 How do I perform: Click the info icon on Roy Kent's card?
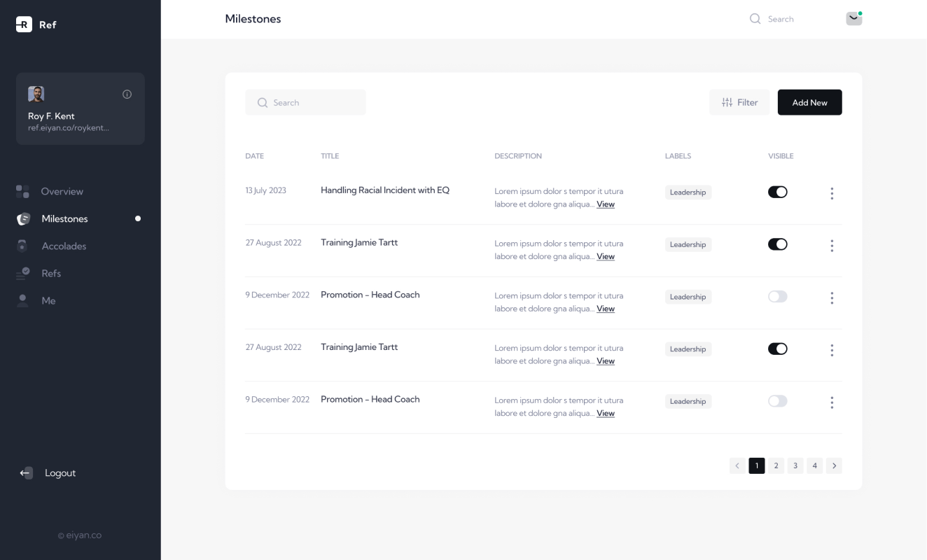point(127,94)
